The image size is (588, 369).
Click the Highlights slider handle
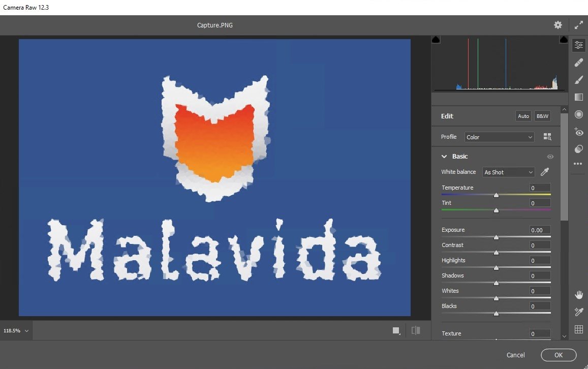[496, 268]
